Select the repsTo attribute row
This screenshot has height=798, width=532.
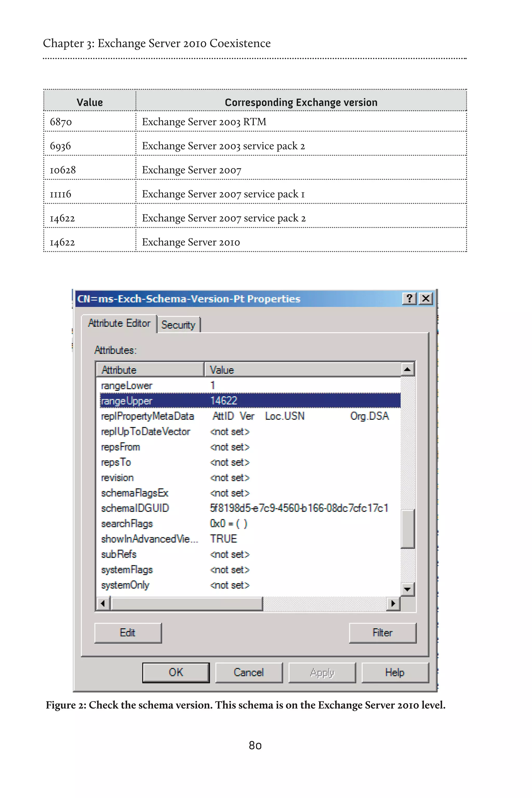click(x=250, y=462)
